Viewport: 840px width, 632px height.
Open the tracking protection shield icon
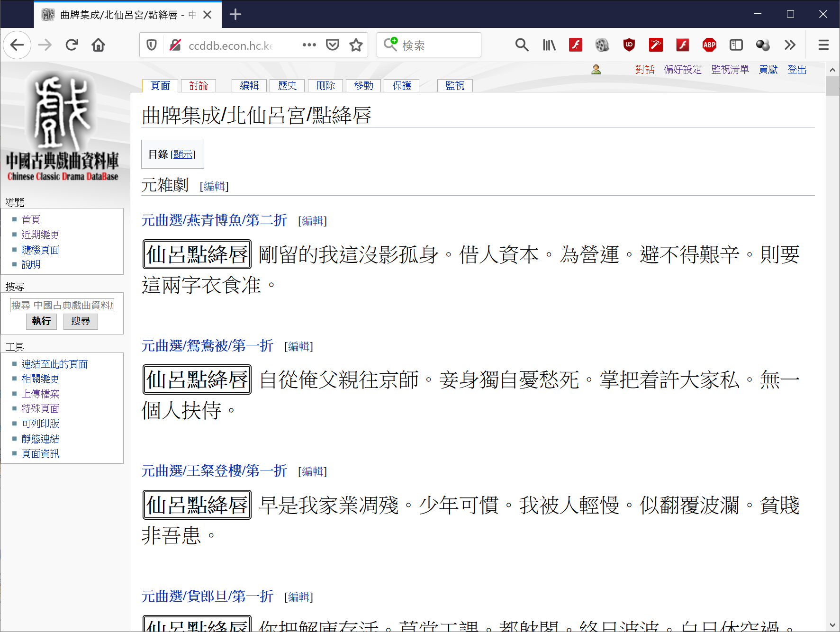coord(152,45)
